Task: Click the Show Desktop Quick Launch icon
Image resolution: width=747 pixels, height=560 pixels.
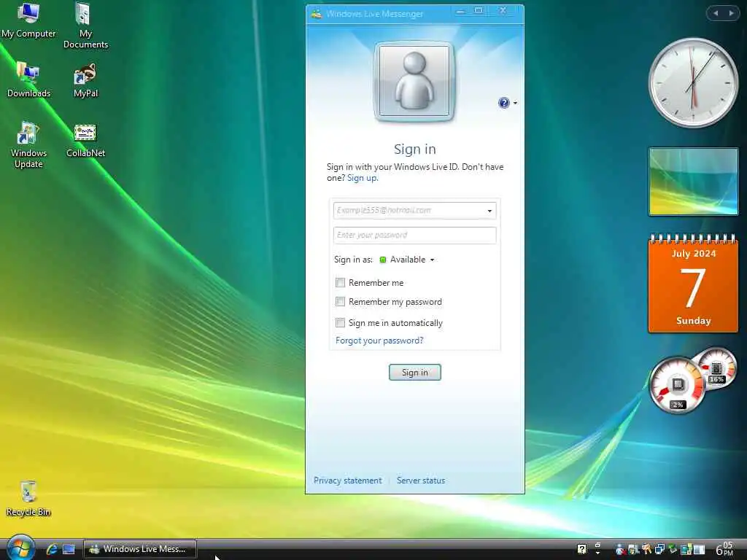Action: pos(69,549)
